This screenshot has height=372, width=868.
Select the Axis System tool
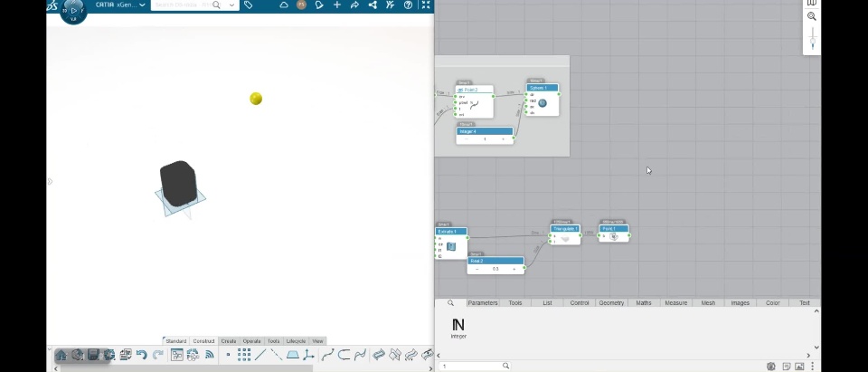tap(308, 355)
